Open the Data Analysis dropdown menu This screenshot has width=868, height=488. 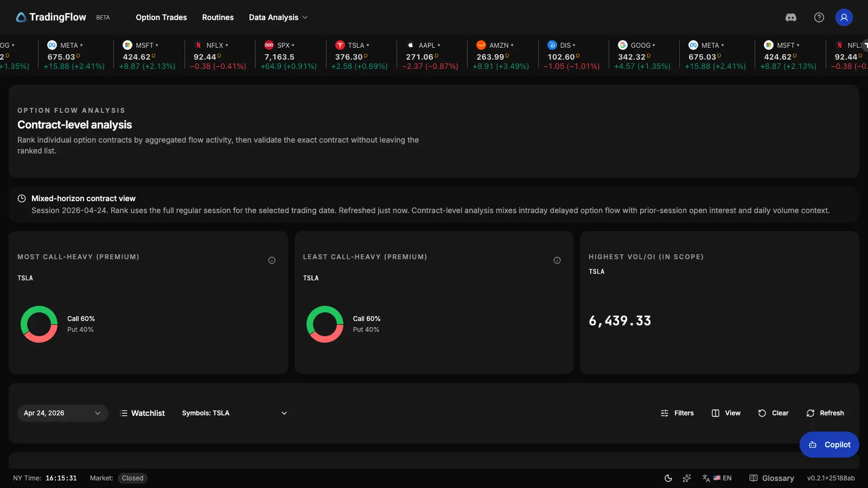(278, 17)
